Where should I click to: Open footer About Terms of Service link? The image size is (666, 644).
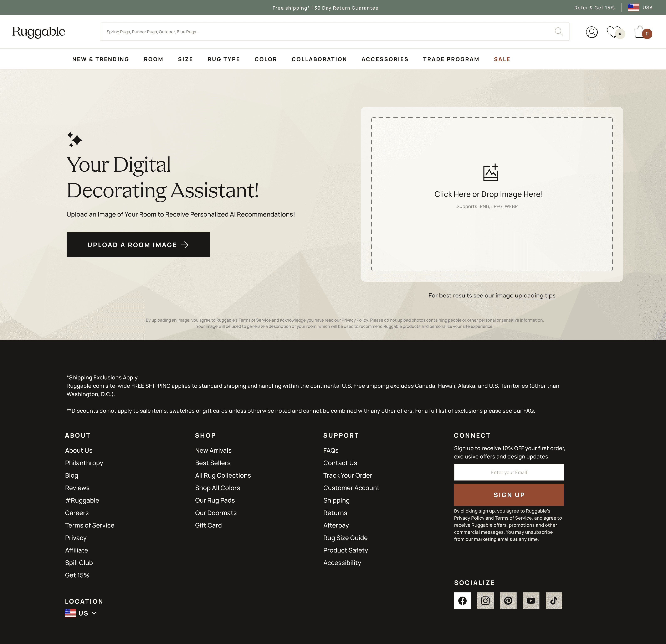pos(90,525)
